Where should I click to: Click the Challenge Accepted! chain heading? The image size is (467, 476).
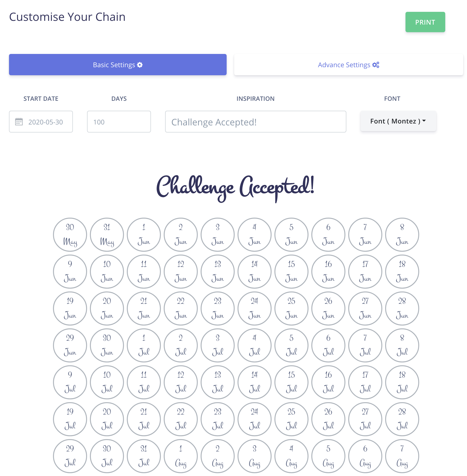[235, 188]
